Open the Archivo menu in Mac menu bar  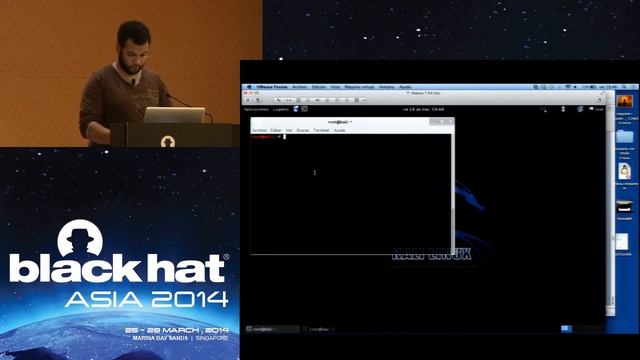299,87
